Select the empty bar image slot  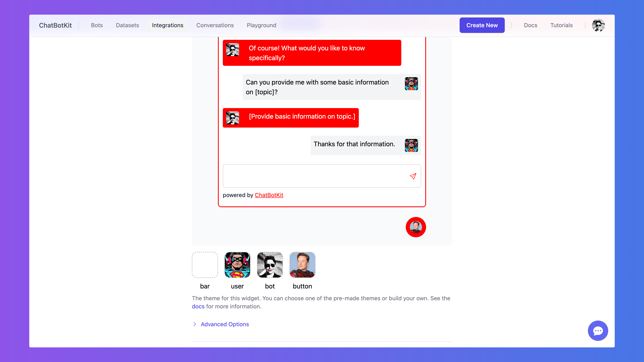click(x=205, y=264)
